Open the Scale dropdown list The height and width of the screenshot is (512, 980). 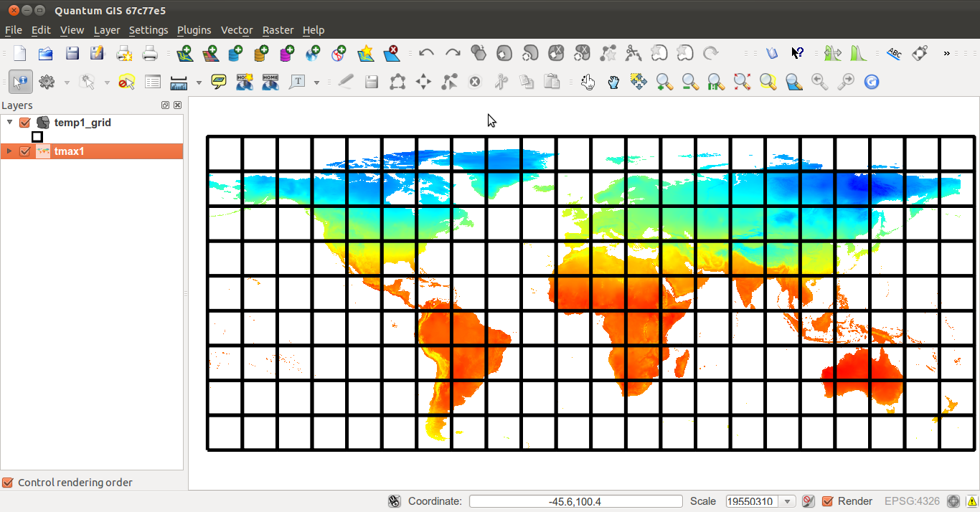788,501
